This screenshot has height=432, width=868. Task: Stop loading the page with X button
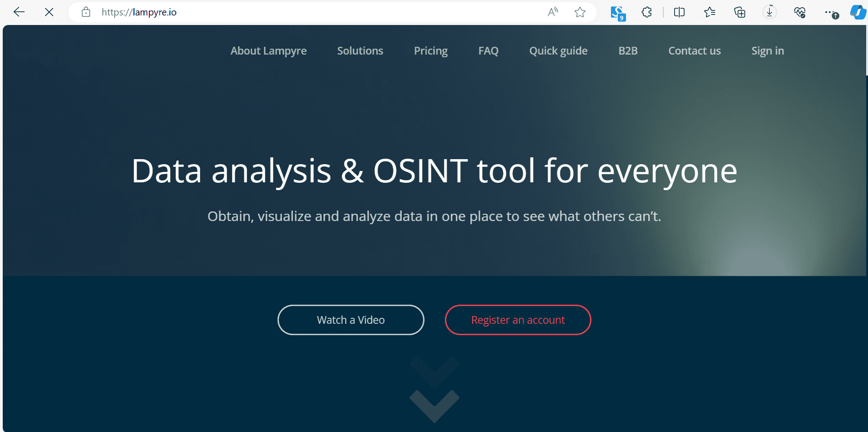pyautogui.click(x=49, y=12)
